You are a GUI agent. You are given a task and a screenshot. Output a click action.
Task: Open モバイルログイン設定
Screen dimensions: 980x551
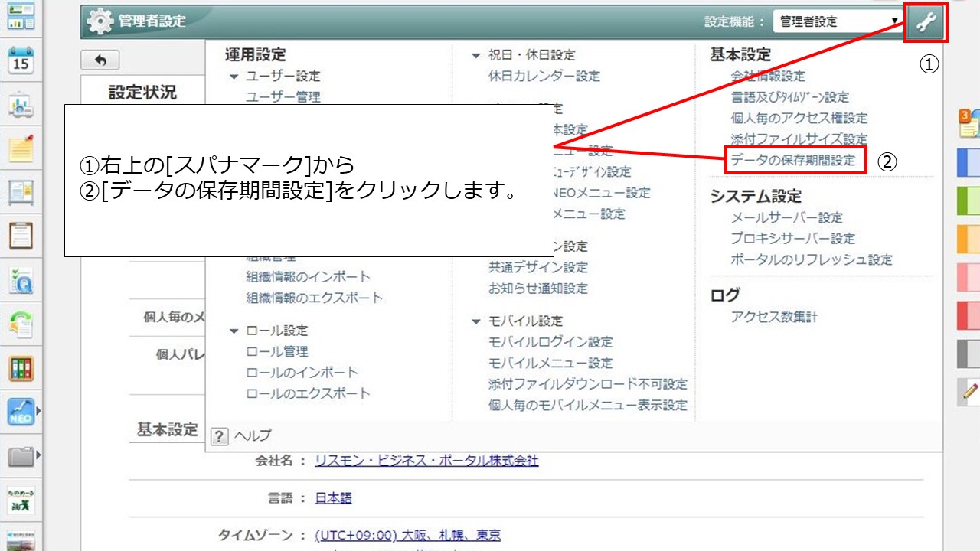pyautogui.click(x=550, y=342)
